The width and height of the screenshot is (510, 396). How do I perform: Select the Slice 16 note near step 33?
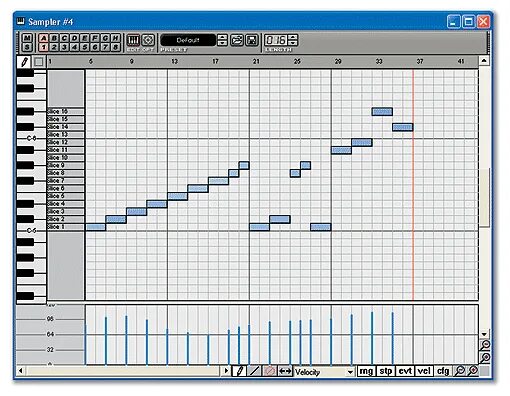coord(382,112)
